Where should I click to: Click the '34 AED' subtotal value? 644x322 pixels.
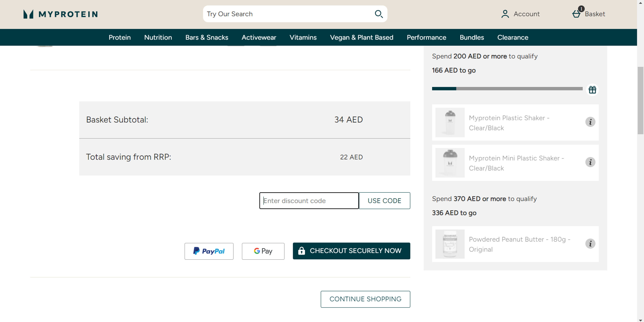point(348,120)
